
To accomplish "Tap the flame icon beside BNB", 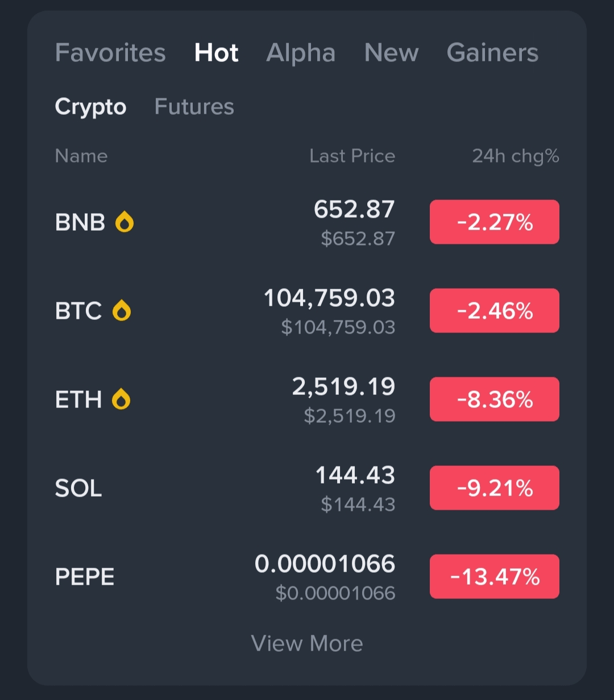I will pos(125,222).
